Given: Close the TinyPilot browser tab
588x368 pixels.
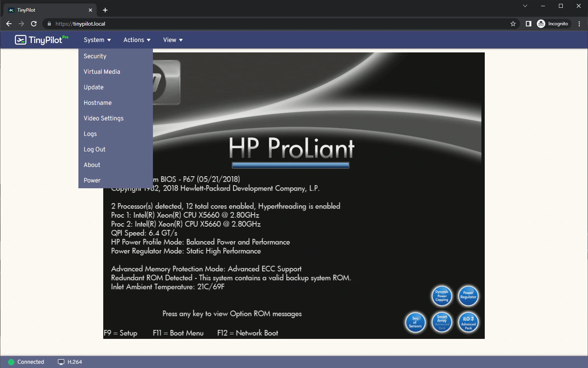Looking at the screenshot, I should pos(90,10).
